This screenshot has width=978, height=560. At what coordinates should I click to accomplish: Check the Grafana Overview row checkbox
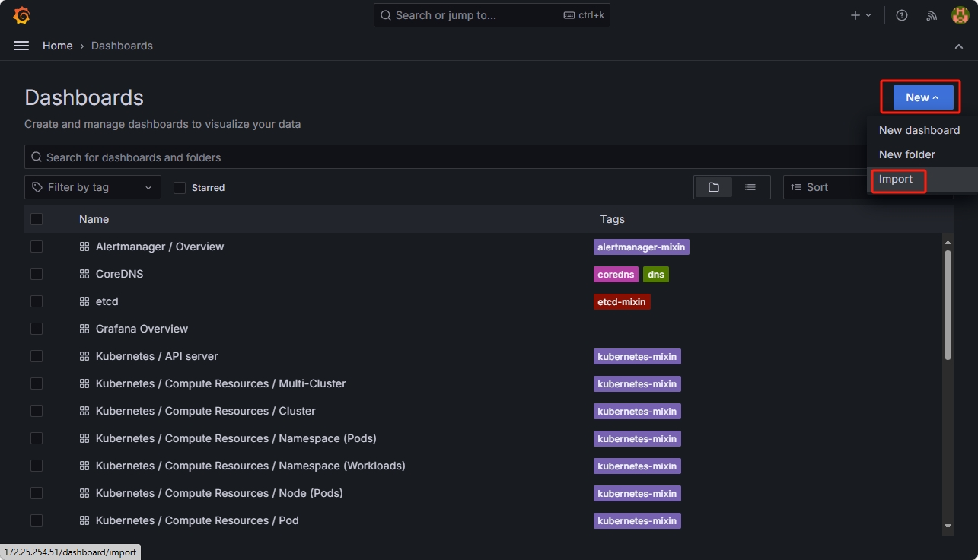coord(37,329)
